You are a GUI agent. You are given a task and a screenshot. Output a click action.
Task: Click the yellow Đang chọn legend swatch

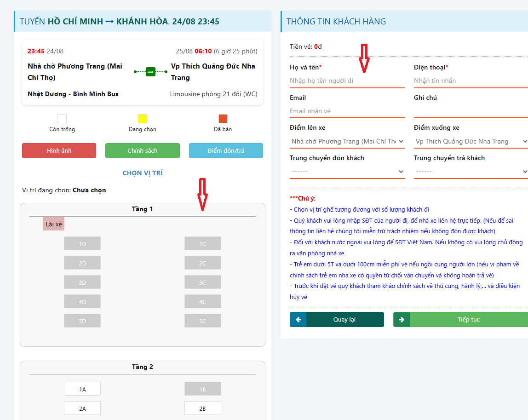coord(143,119)
